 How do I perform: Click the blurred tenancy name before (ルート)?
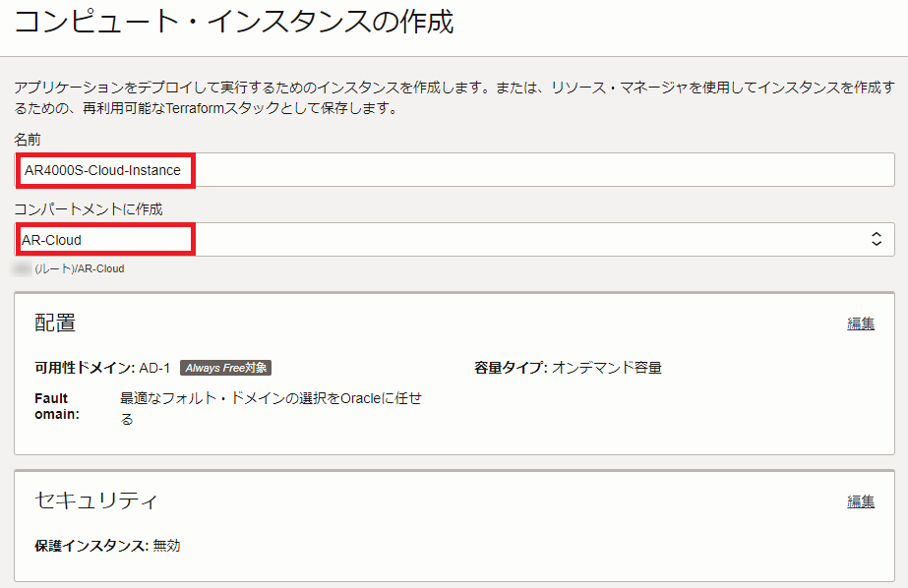pyautogui.click(x=22, y=267)
